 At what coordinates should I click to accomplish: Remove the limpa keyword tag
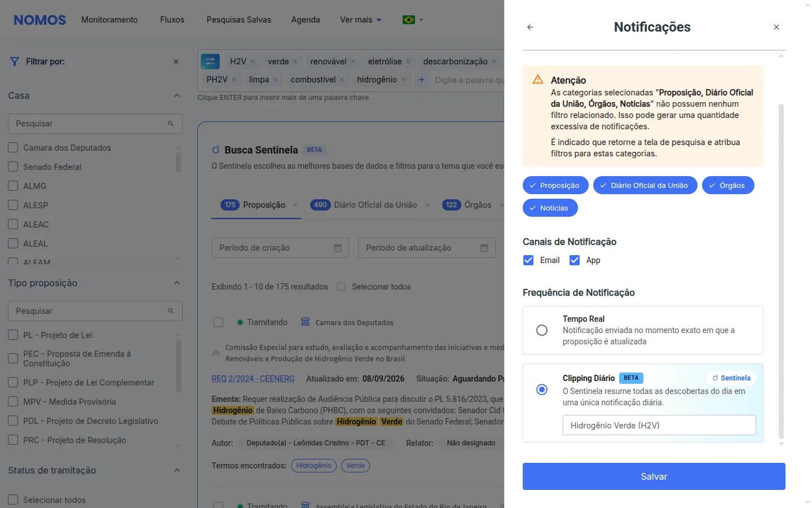275,80
